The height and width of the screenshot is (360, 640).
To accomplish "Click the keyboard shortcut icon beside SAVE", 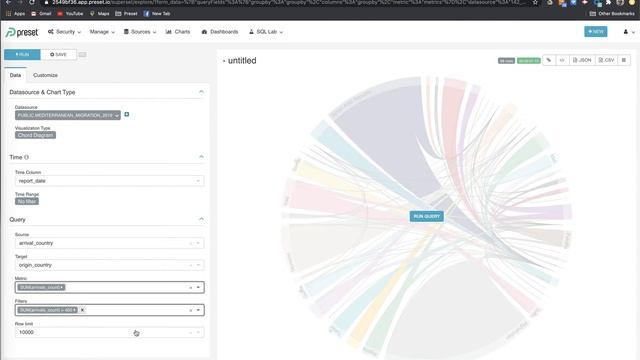I will (x=82, y=54).
